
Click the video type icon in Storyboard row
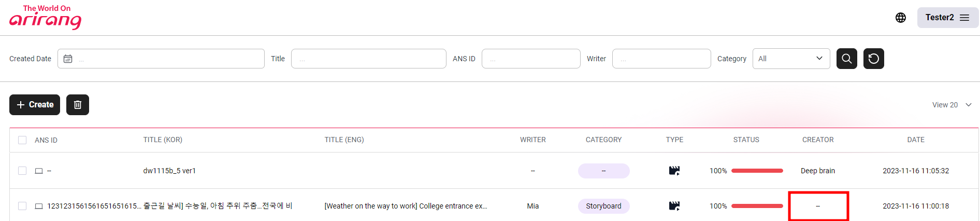click(674, 206)
